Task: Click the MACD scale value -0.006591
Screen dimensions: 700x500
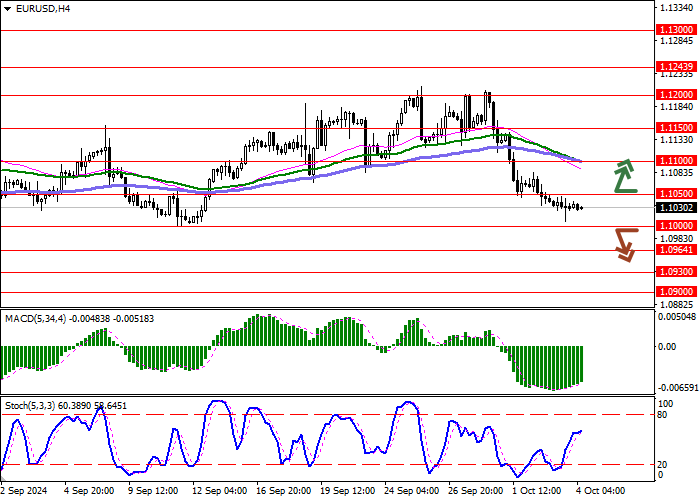Action: pyautogui.click(x=677, y=388)
